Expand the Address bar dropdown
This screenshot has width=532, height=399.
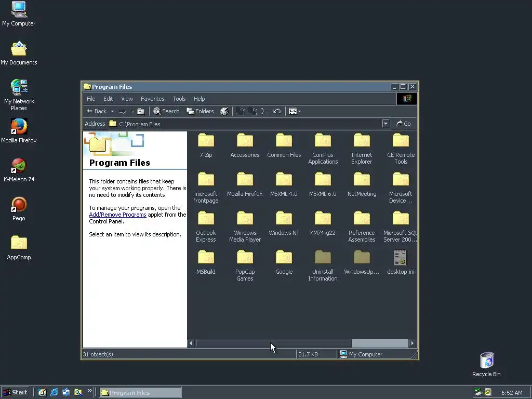coord(385,124)
